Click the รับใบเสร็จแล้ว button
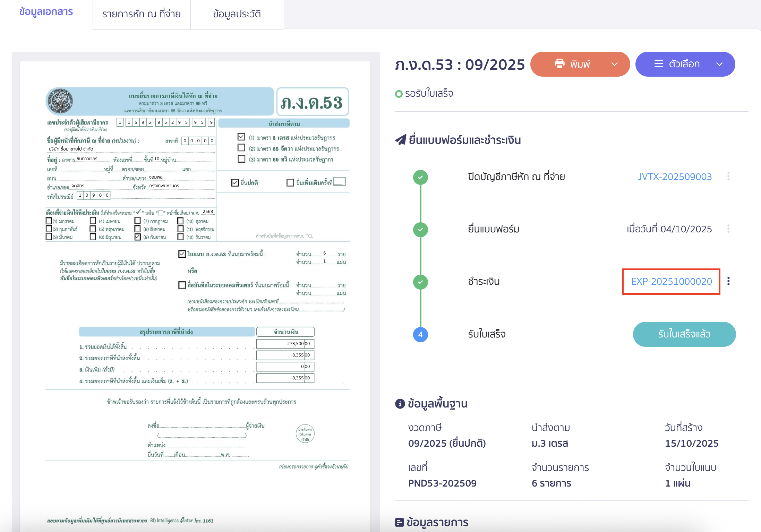Viewport: 761px width, 532px height. pyautogui.click(x=684, y=334)
